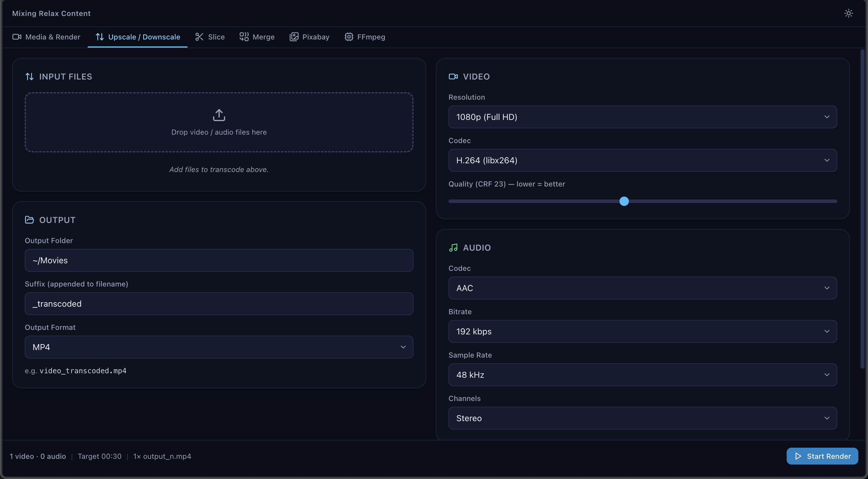The height and width of the screenshot is (479, 868).
Task: Click the camera icon in Media & Render tab
Action: [17, 37]
